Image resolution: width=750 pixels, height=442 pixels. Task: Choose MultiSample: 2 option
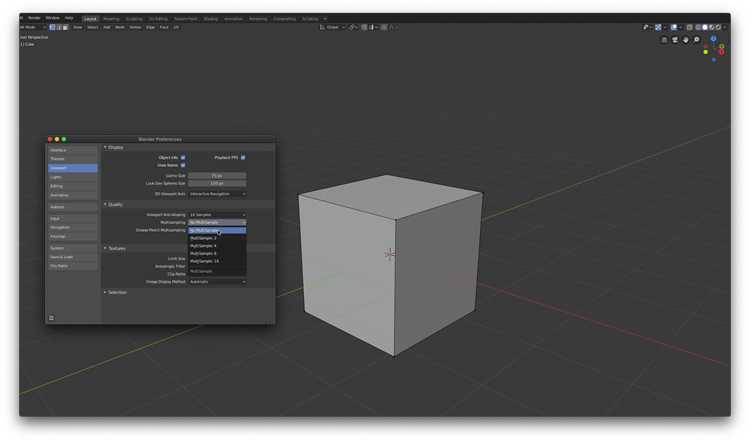coord(217,238)
